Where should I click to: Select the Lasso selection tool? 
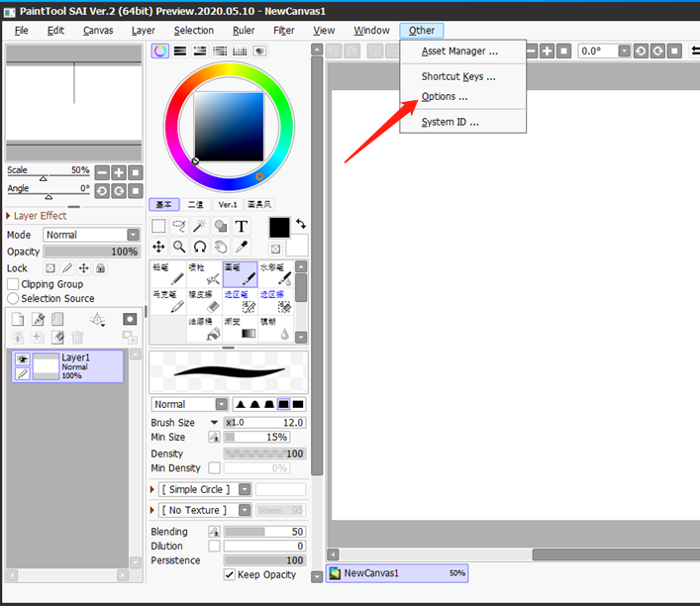click(179, 226)
